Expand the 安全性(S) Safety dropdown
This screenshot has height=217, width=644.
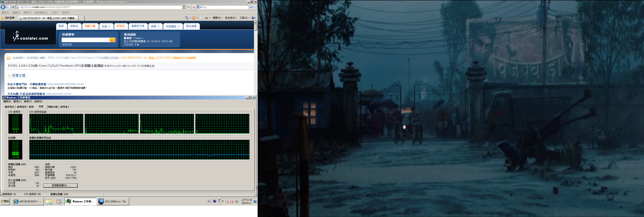click(x=231, y=18)
